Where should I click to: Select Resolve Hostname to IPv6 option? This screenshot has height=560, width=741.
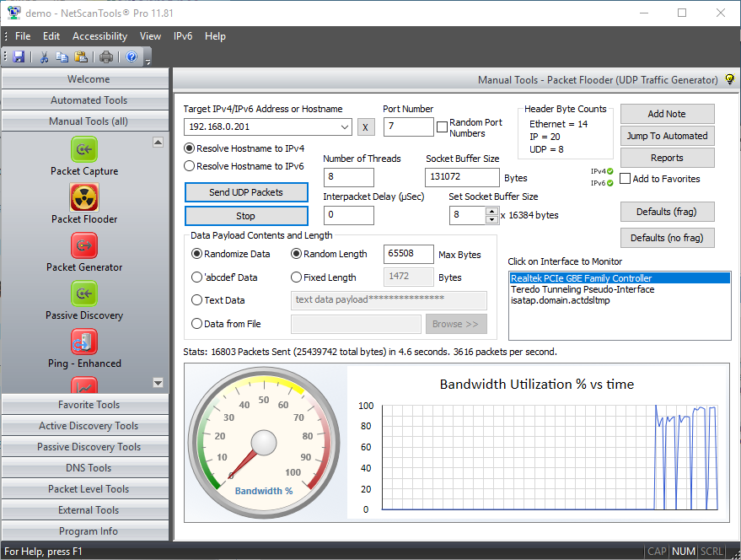tap(190, 166)
